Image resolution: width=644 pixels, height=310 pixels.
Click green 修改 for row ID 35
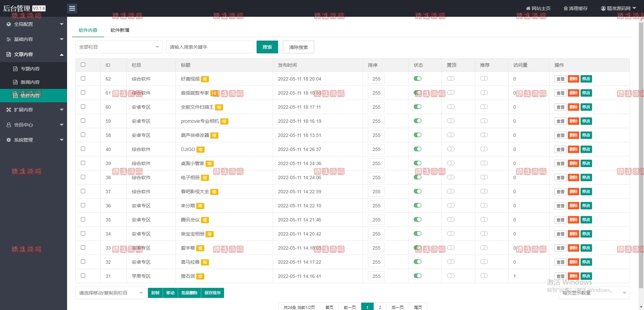586,220
